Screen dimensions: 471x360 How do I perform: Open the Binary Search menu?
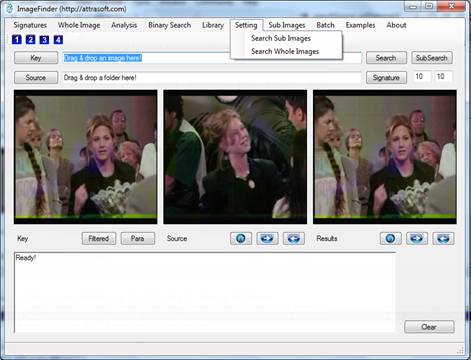tap(169, 25)
